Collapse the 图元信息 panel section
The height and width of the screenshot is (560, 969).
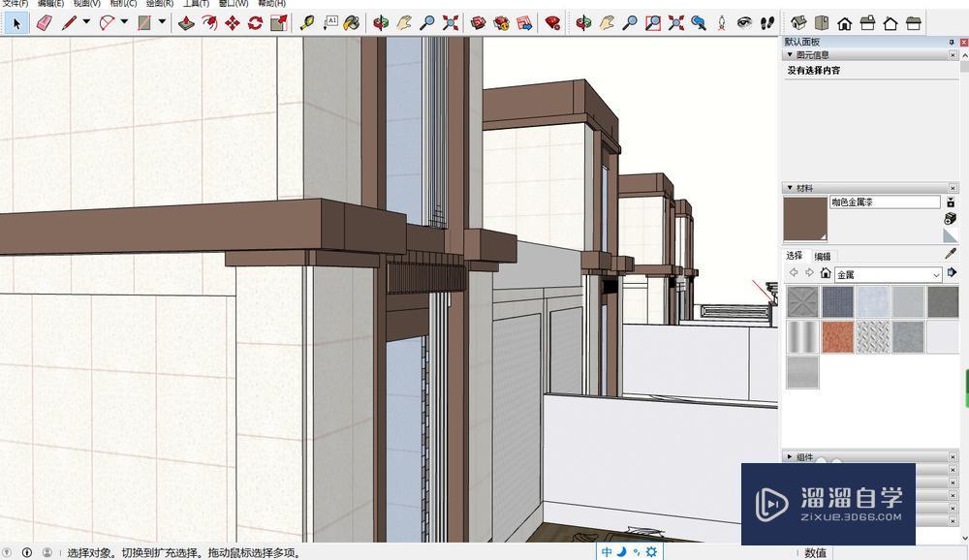pos(790,55)
